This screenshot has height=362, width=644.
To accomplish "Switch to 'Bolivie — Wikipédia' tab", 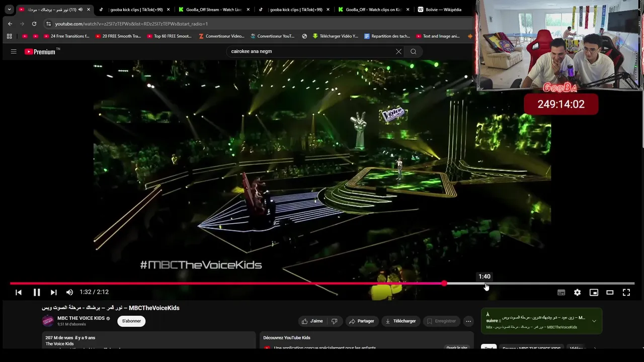I will pyautogui.click(x=443, y=10).
